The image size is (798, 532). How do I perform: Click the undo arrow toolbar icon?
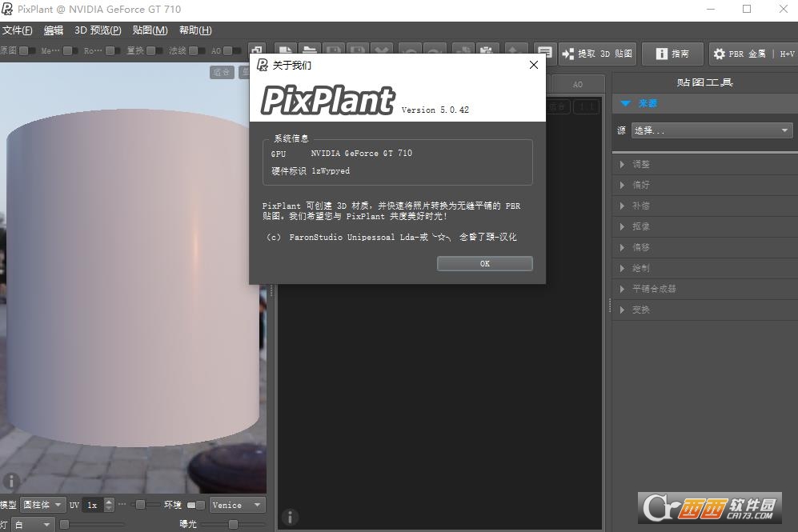(410, 50)
